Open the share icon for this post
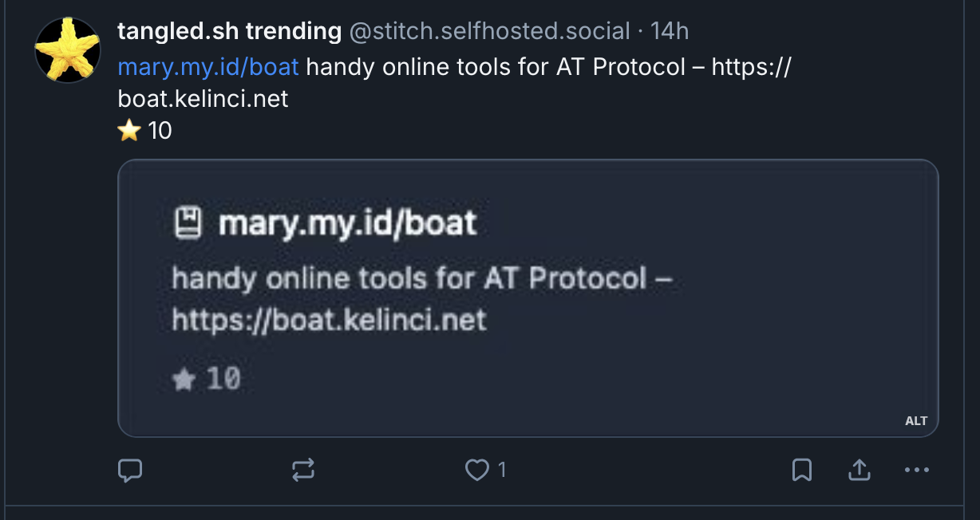980x520 pixels. tap(859, 471)
